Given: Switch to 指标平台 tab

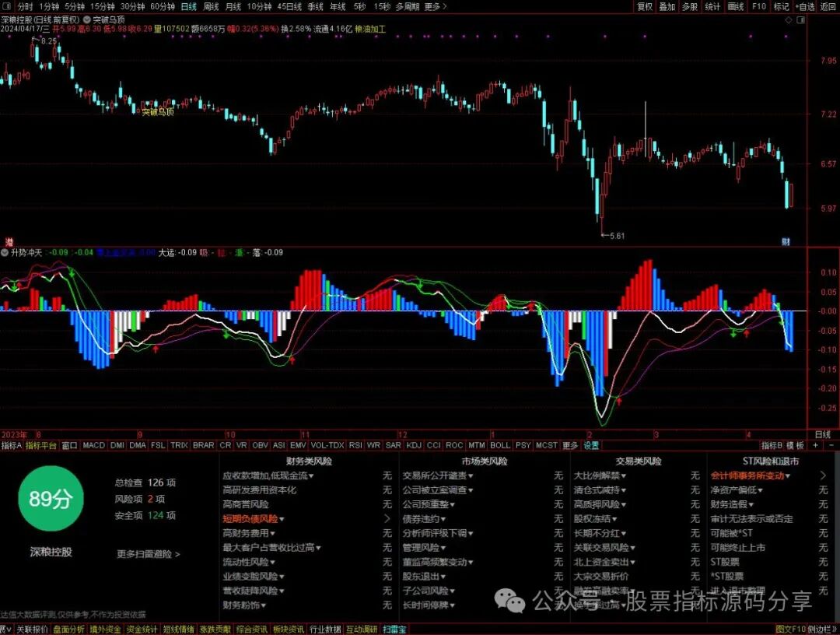Looking at the screenshot, I should (40, 445).
